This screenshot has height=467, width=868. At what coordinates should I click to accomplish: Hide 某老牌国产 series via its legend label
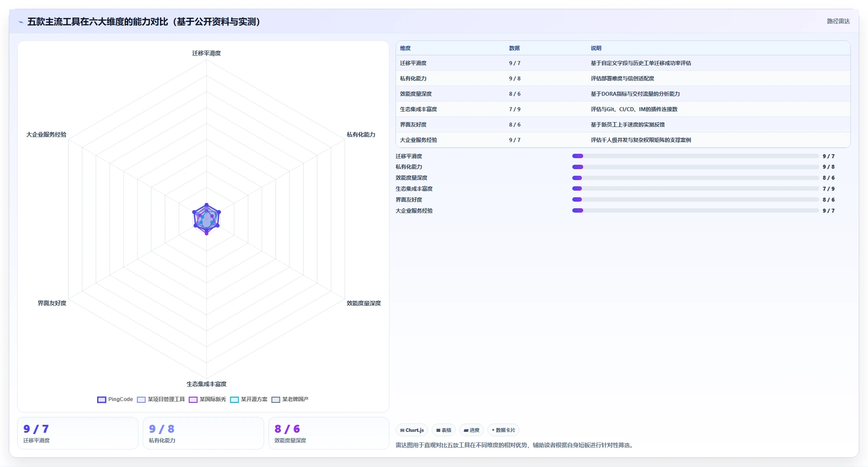[295, 399]
